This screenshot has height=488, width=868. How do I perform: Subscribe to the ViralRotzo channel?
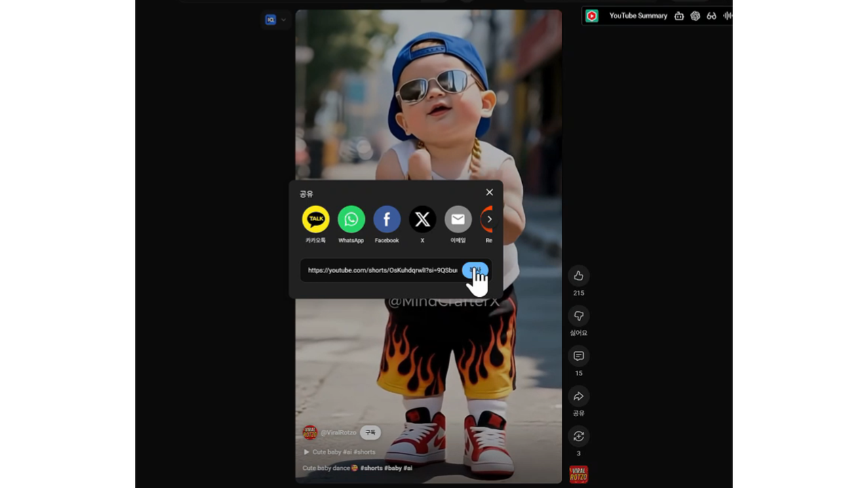pyautogui.click(x=370, y=432)
